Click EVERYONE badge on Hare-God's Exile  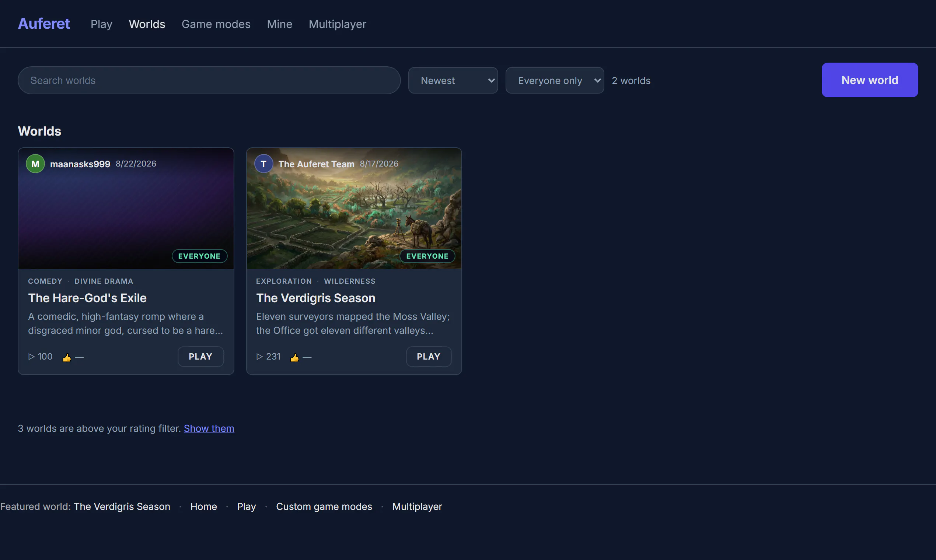pyautogui.click(x=199, y=256)
